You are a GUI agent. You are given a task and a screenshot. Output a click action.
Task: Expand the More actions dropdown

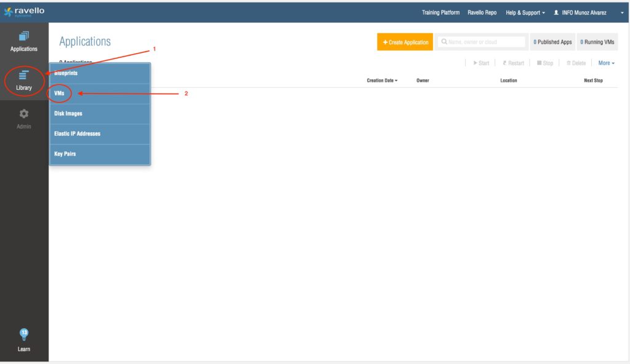(x=606, y=63)
